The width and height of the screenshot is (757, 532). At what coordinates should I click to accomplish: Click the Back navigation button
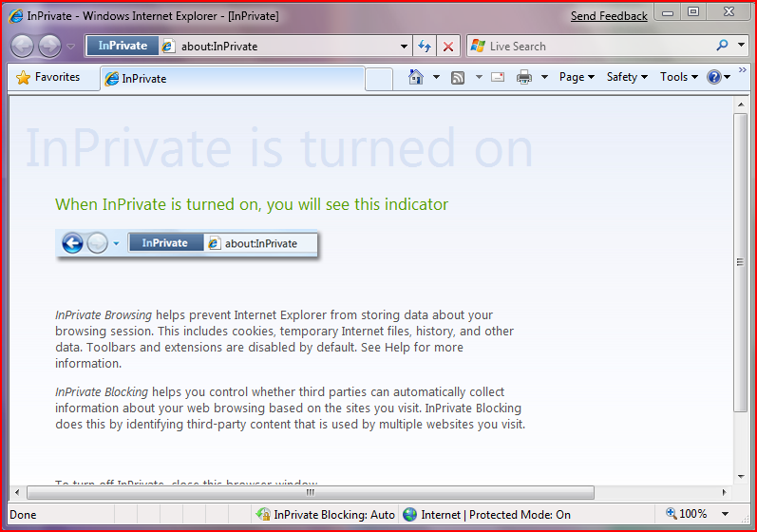[22, 47]
